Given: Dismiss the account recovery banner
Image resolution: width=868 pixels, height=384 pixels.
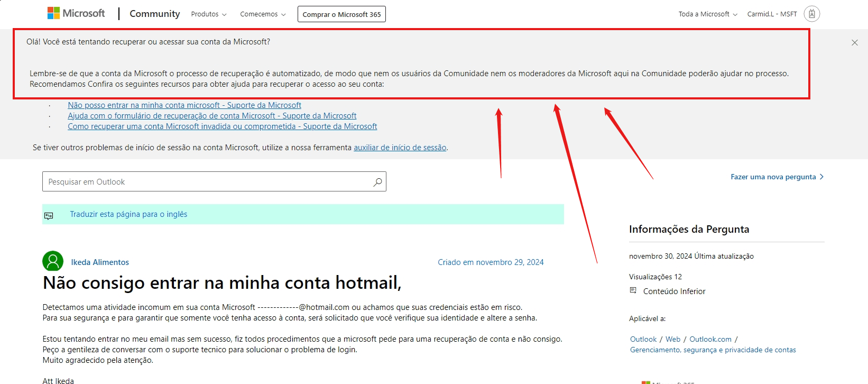Looking at the screenshot, I should 854,42.
